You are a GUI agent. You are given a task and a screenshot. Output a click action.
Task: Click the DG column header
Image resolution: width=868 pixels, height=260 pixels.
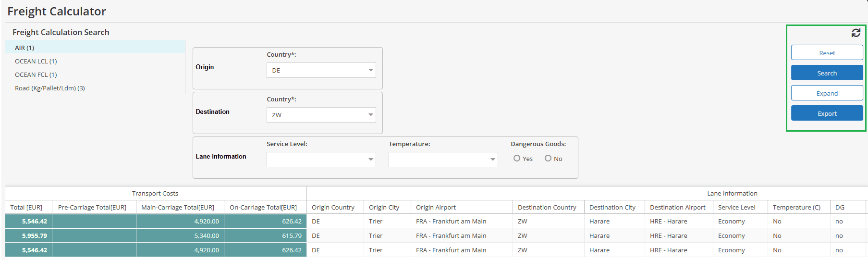click(848, 207)
